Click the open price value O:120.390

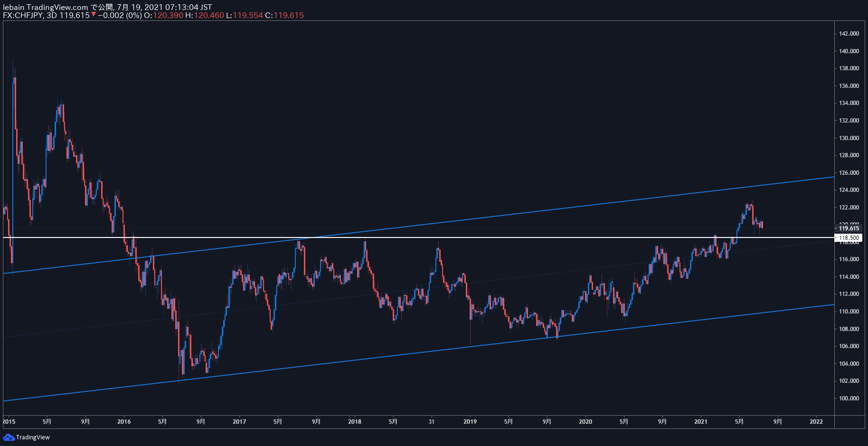163,15
